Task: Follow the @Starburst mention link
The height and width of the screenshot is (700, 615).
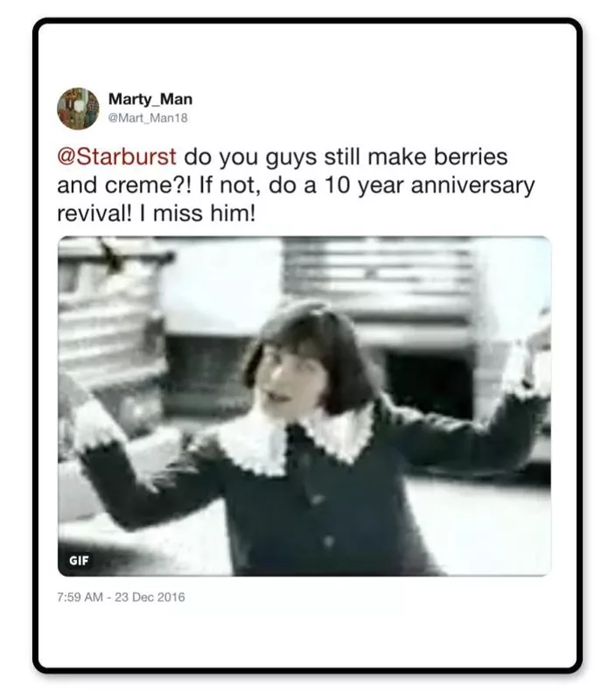Action: tap(116, 157)
